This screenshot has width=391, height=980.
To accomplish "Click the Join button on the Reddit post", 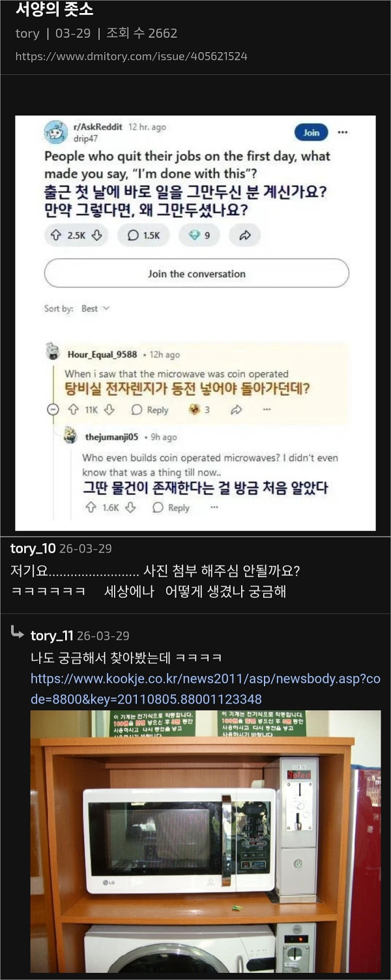I will coord(311,132).
